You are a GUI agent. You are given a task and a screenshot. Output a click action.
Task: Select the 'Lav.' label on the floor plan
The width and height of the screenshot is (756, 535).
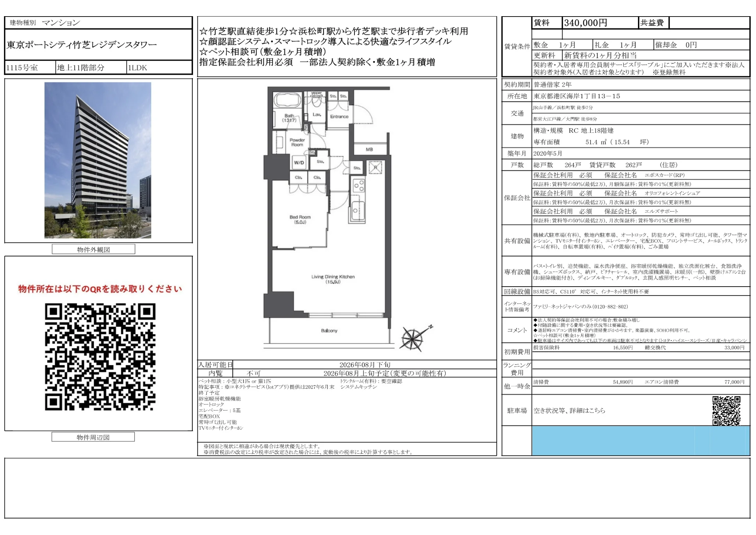coord(317,115)
